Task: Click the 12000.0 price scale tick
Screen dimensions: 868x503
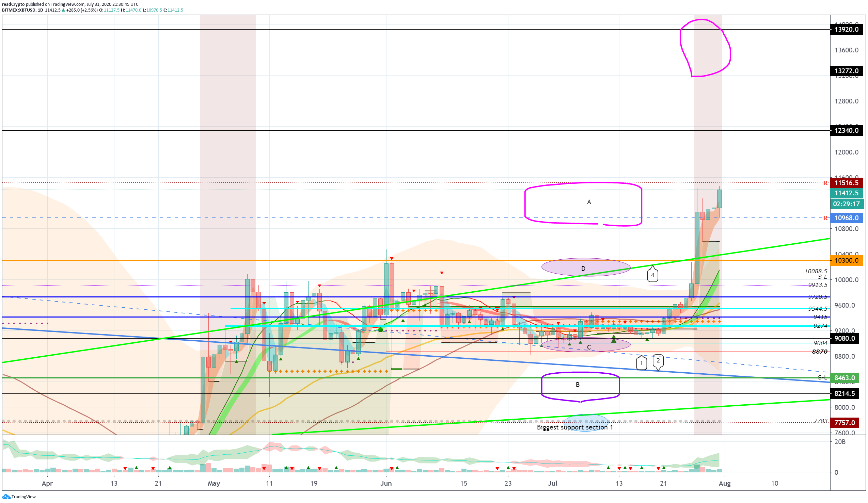Action: [x=846, y=152]
